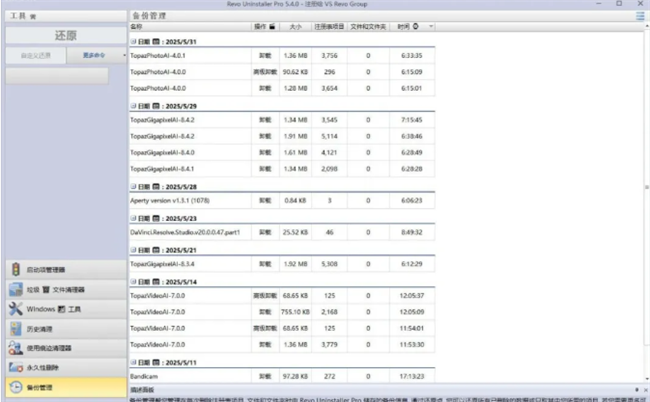The image size is (650, 402).
Task: Click the 5,308 registry count cell
Action: [329, 264]
